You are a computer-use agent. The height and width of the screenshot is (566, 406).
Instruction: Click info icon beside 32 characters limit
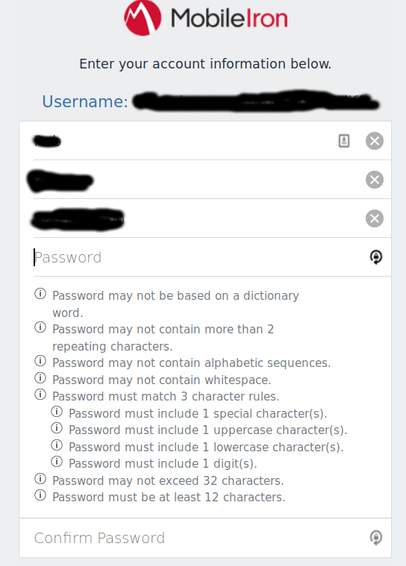(40, 478)
